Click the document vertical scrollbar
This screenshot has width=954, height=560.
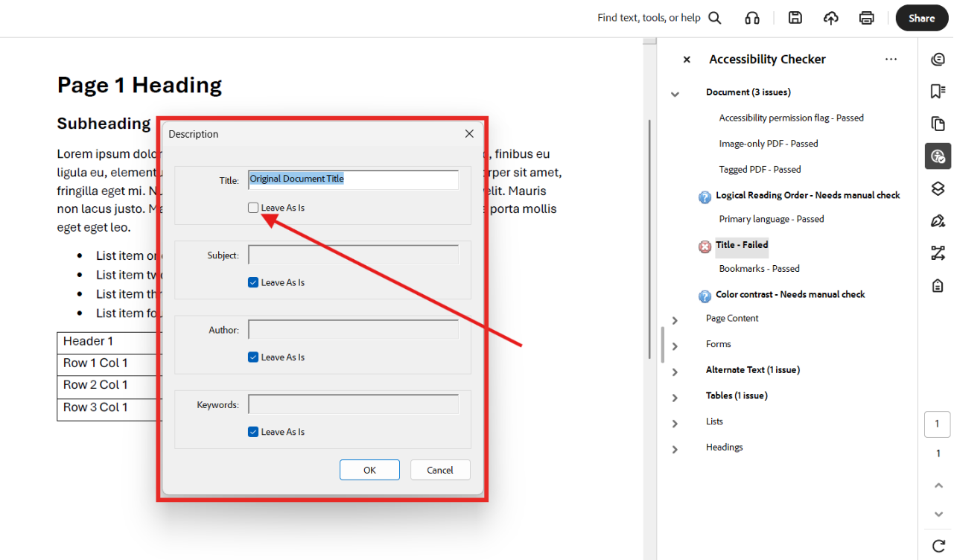tap(650, 241)
